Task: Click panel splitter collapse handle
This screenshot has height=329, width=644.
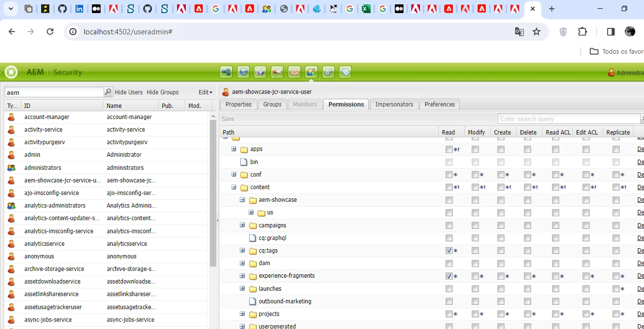Action: [217, 221]
